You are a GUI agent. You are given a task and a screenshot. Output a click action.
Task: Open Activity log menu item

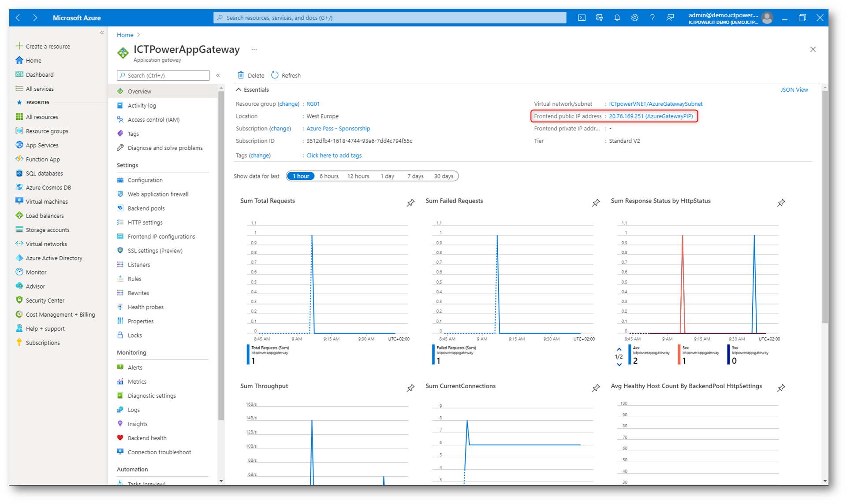click(x=163, y=105)
